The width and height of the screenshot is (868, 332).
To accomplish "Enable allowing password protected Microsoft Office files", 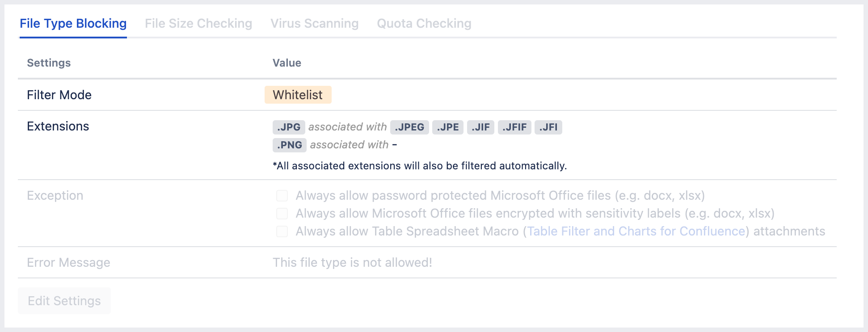I will click(x=282, y=196).
